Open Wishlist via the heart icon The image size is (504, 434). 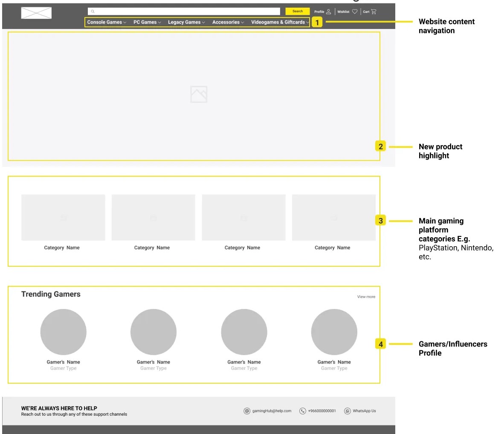tap(354, 12)
